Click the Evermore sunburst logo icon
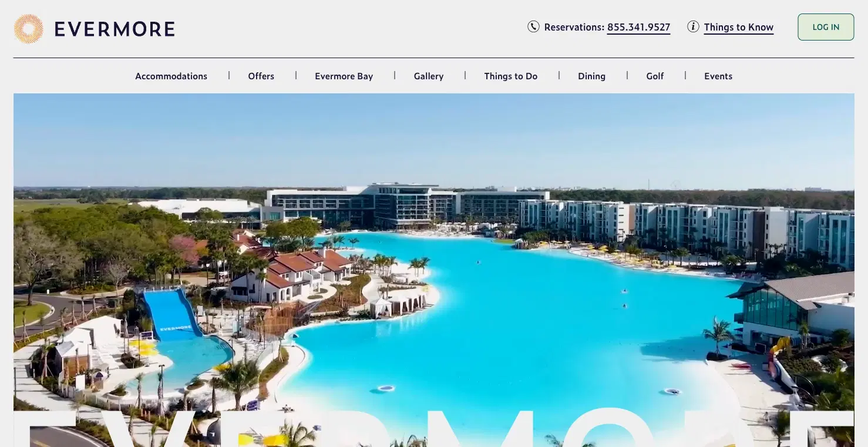Image resolution: width=868 pixels, height=447 pixels. [x=28, y=29]
